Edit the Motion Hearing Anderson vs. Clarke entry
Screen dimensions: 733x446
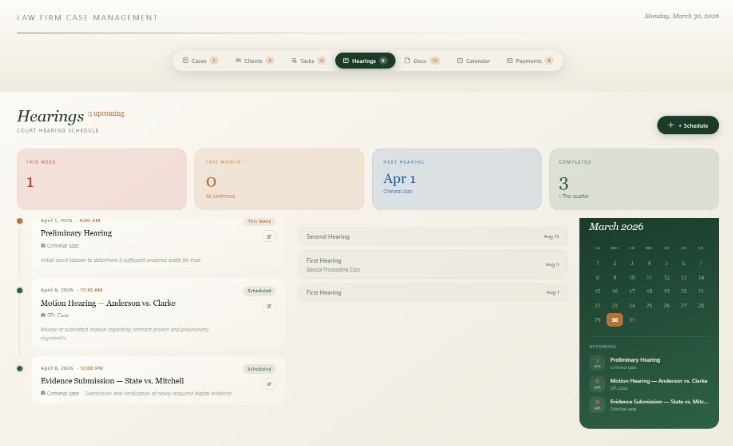pyautogui.click(x=269, y=306)
